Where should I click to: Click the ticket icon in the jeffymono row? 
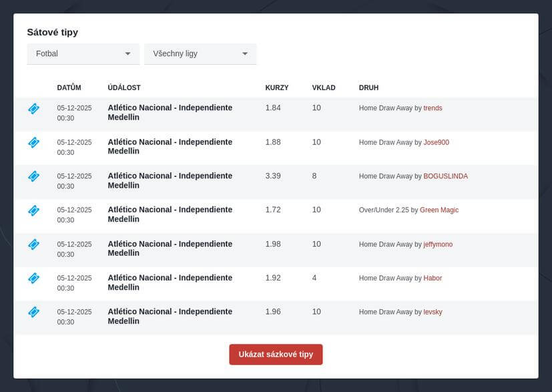tap(33, 244)
